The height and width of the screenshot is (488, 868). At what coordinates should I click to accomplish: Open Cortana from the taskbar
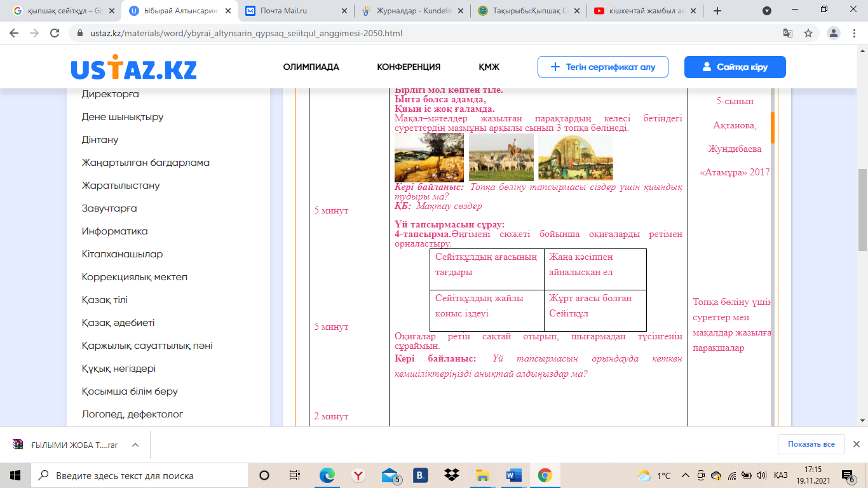click(264, 475)
